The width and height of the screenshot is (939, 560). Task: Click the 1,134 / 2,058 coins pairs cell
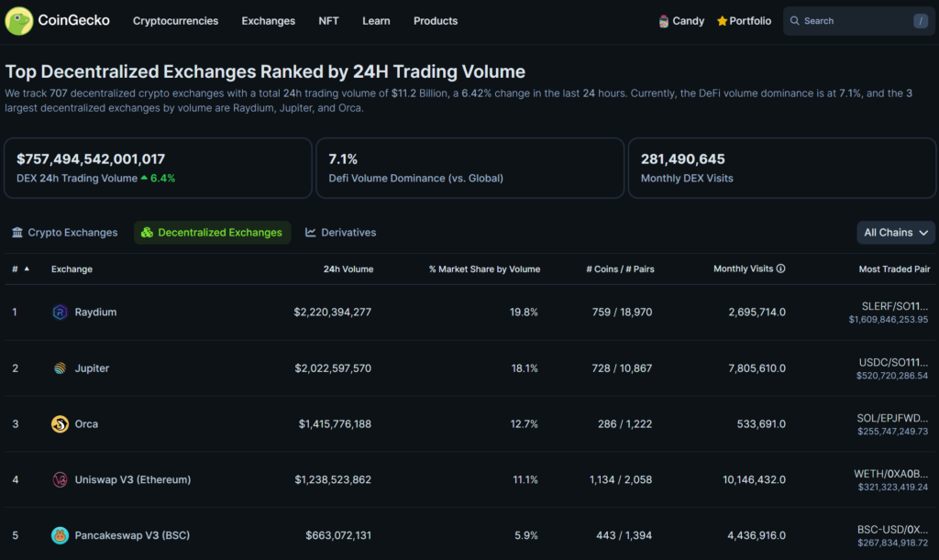(621, 479)
